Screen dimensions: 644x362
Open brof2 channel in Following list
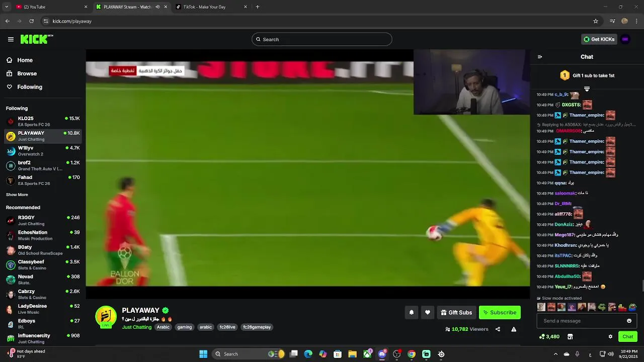43,165
